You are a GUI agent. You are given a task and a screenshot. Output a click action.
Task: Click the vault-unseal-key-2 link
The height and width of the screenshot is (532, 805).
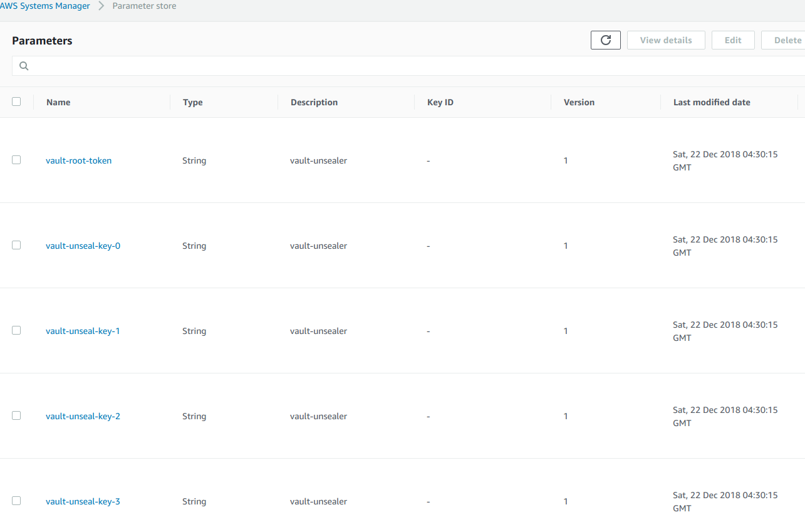(83, 416)
